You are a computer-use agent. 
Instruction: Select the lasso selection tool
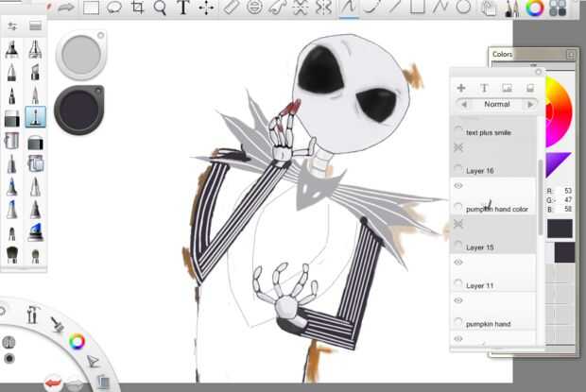(114, 8)
